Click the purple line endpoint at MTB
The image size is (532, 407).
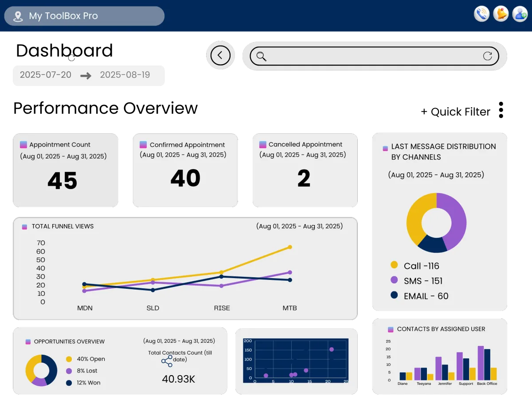pyautogui.click(x=290, y=272)
